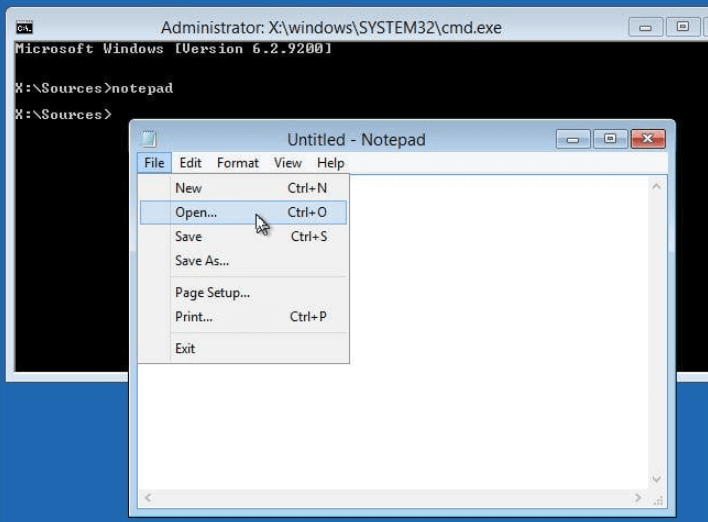
Task: Choose Print... from the File menu
Action: pos(243,317)
